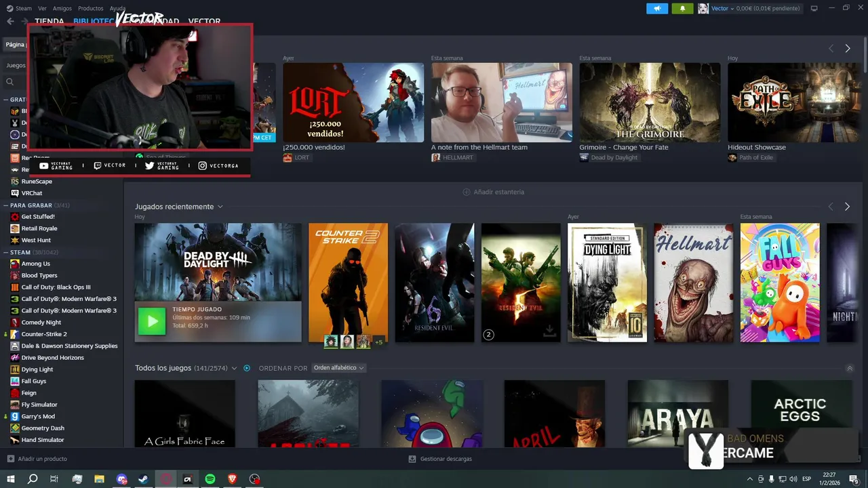Screen dimensions: 868x488
Task: Open the '¡250.000 vendidos!' news link
Action: (x=314, y=147)
